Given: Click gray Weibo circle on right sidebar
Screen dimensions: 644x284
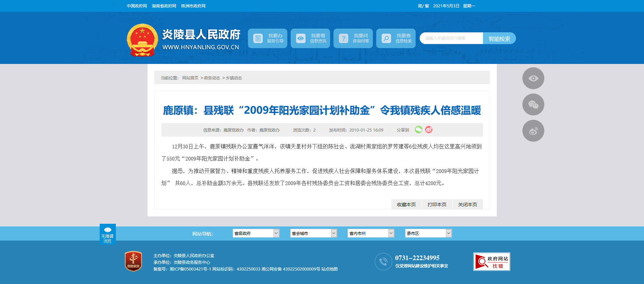Looking at the screenshot, I should 533,131.
